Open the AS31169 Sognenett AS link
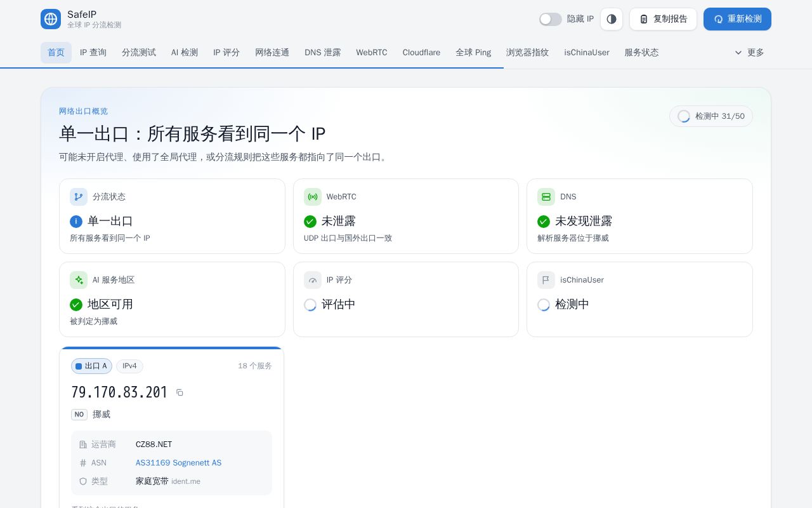812x508 pixels. pyautogui.click(x=178, y=463)
